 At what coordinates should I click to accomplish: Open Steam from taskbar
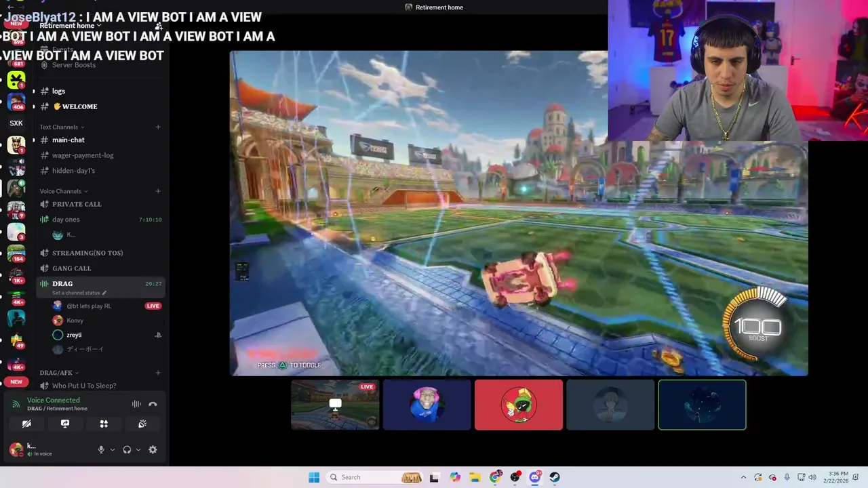(x=555, y=477)
